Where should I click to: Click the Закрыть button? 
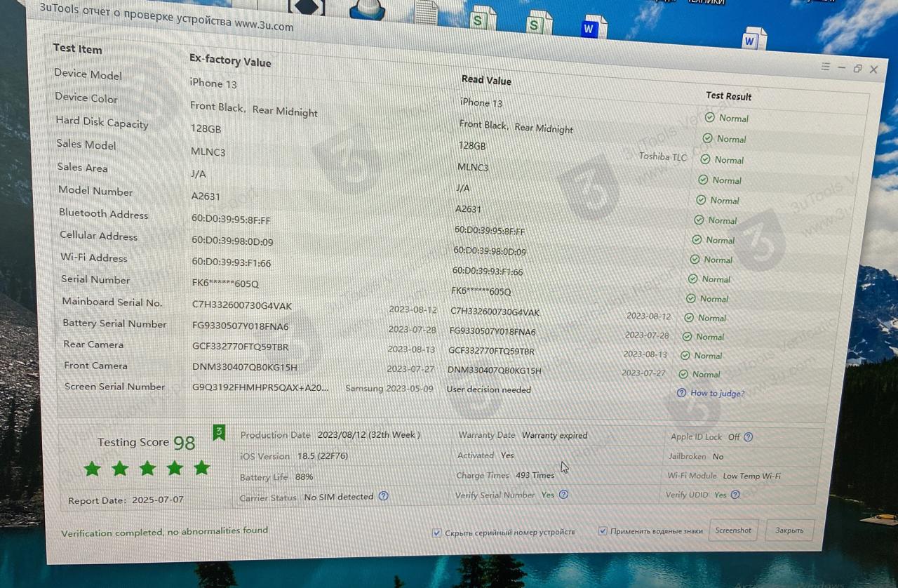coord(789,530)
